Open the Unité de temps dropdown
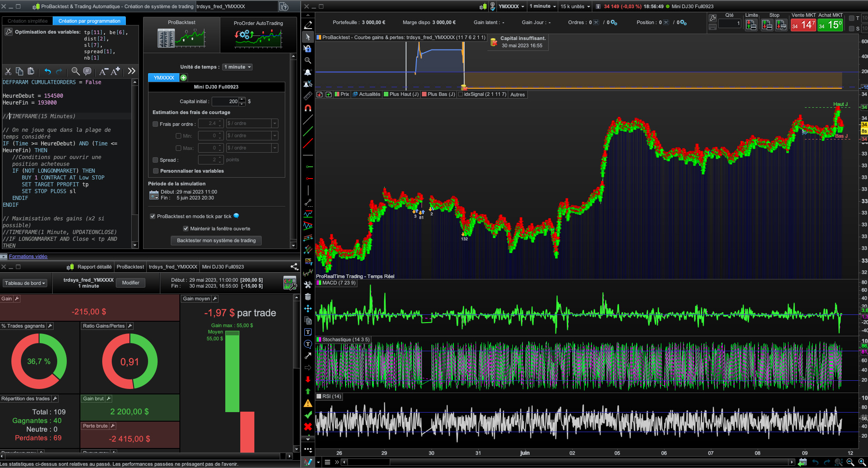Screen dimensions: 868x468 [237, 67]
